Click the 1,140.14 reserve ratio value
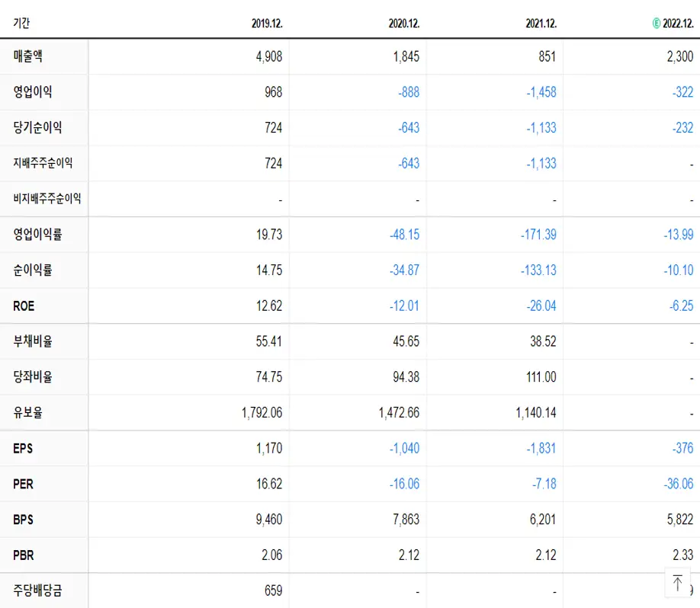 pos(536,413)
